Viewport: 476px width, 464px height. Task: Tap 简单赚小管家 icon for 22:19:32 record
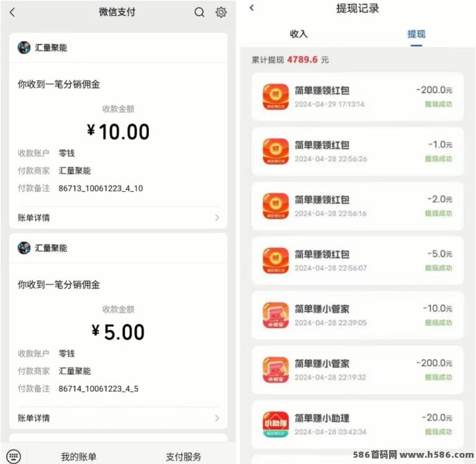[x=276, y=370]
